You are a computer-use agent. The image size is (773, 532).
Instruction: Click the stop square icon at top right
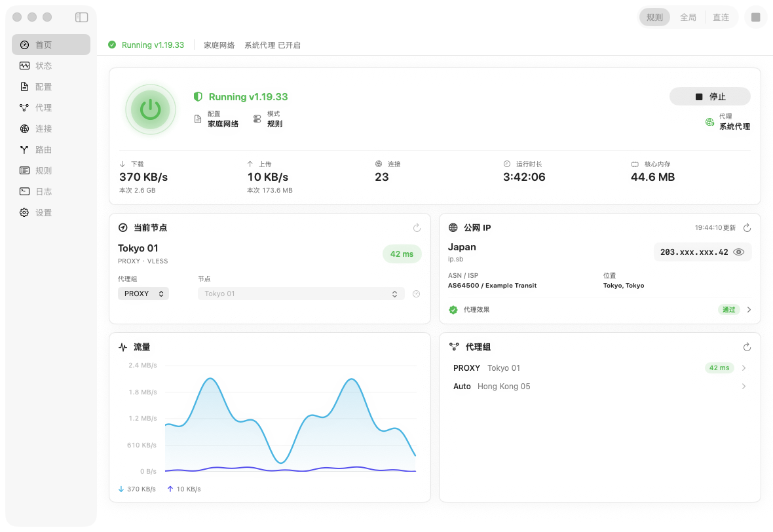(x=755, y=17)
